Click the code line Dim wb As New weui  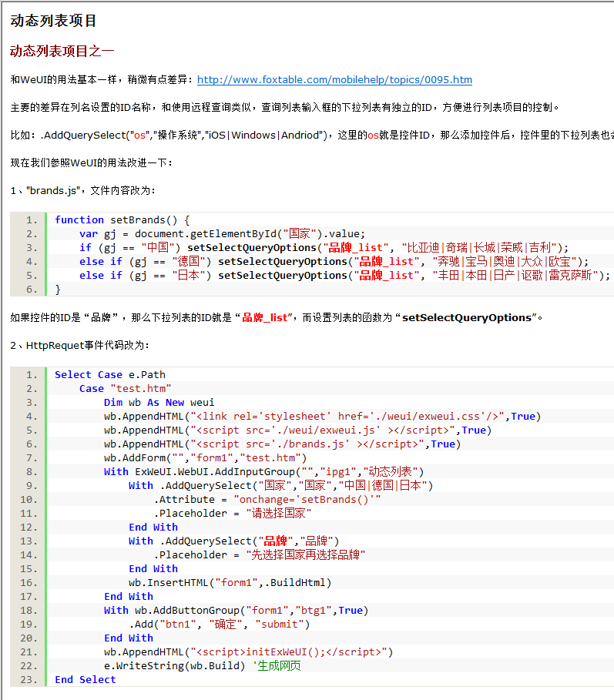point(159,402)
